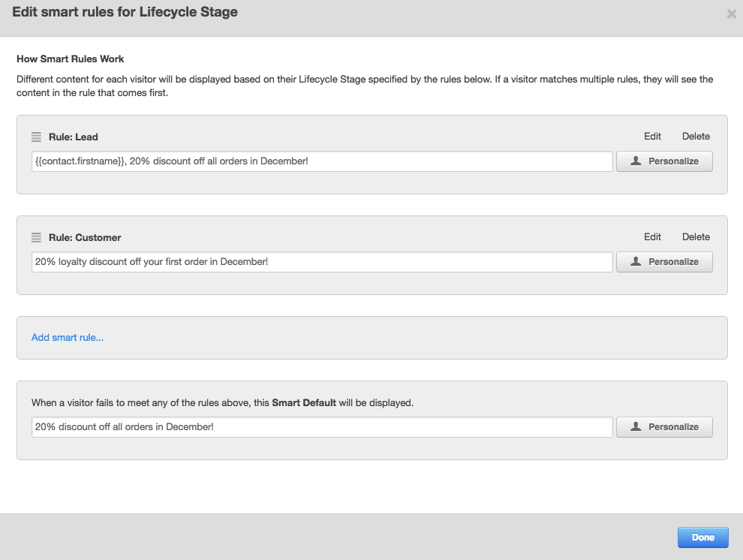Focus the Smart Default content text field
The width and height of the screenshot is (743, 560).
(322, 427)
